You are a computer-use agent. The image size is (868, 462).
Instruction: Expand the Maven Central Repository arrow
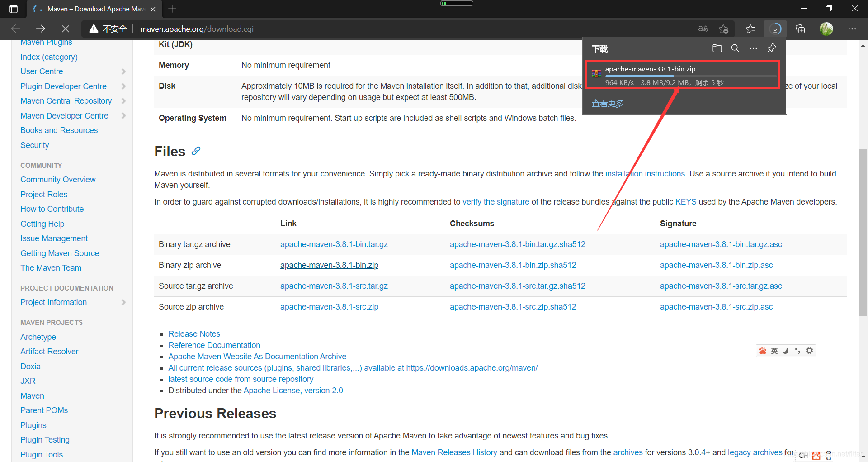click(124, 101)
